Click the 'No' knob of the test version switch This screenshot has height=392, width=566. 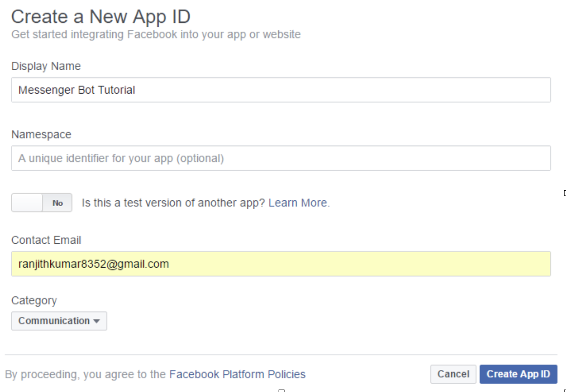(58, 203)
